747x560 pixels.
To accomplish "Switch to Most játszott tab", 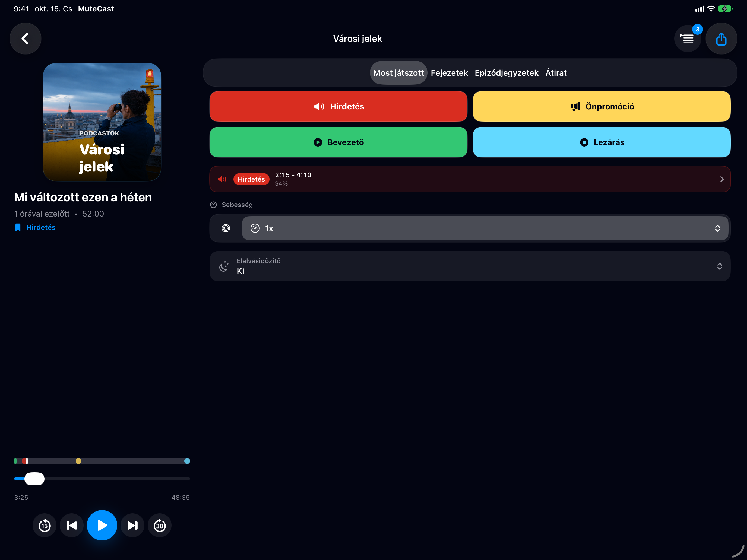I will click(398, 73).
